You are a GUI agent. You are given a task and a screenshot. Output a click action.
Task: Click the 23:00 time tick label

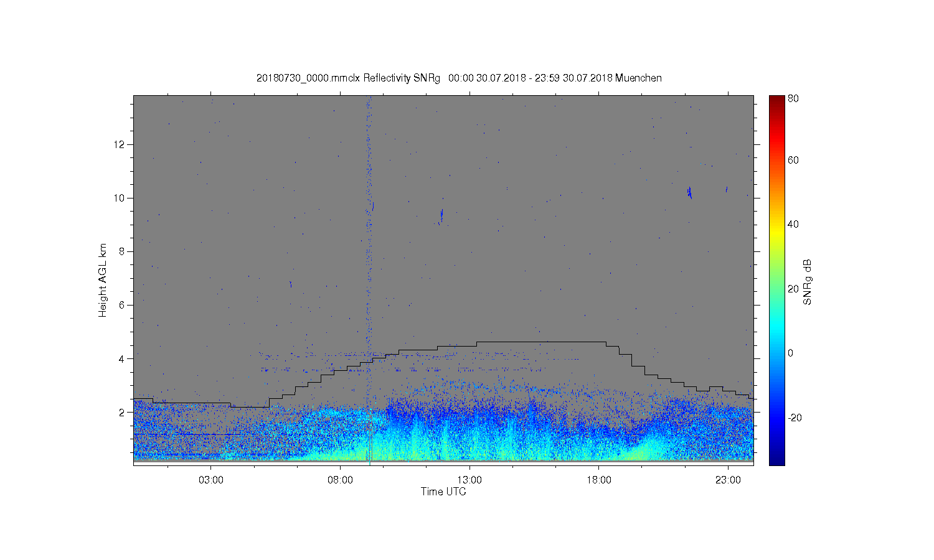point(728,480)
